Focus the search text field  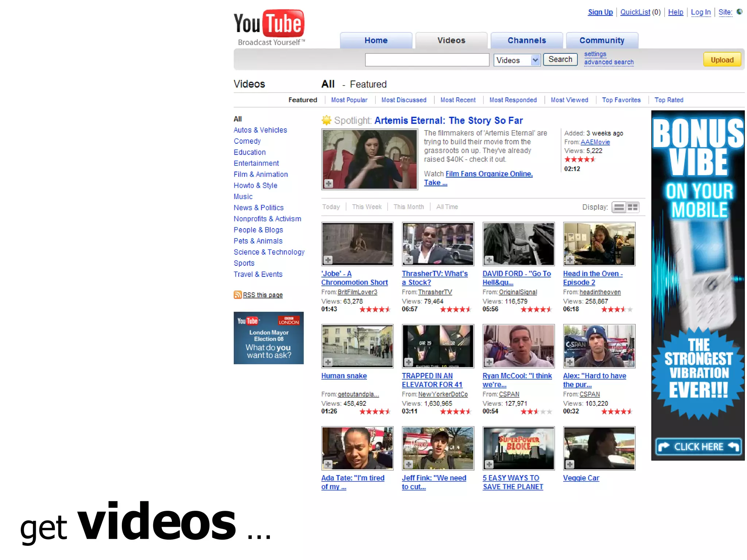coord(427,60)
